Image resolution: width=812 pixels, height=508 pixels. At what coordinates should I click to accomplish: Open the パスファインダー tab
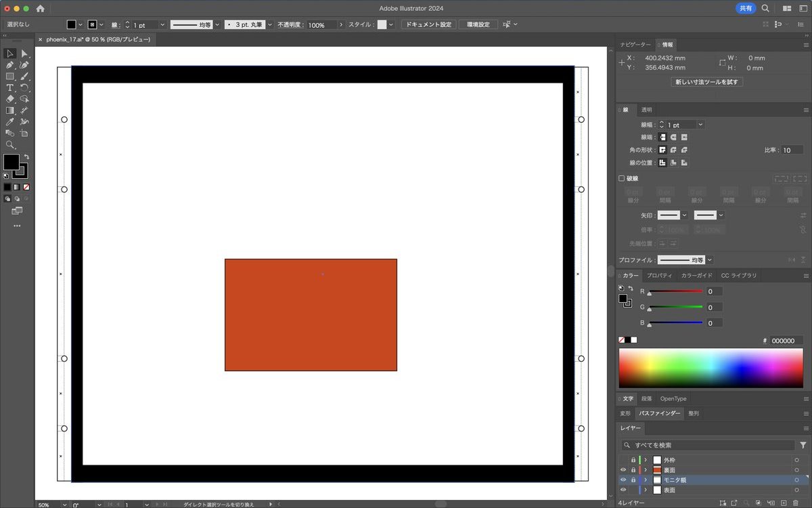659,413
